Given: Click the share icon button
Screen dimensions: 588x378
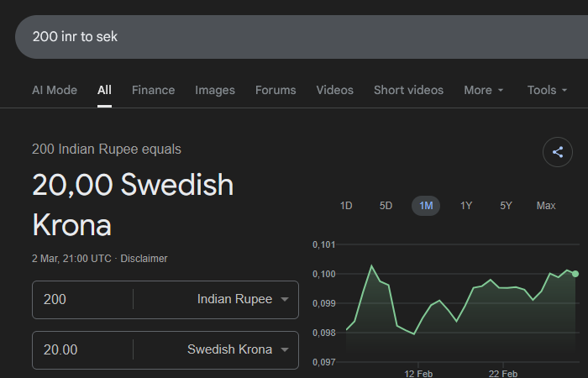Looking at the screenshot, I should tap(557, 152).
